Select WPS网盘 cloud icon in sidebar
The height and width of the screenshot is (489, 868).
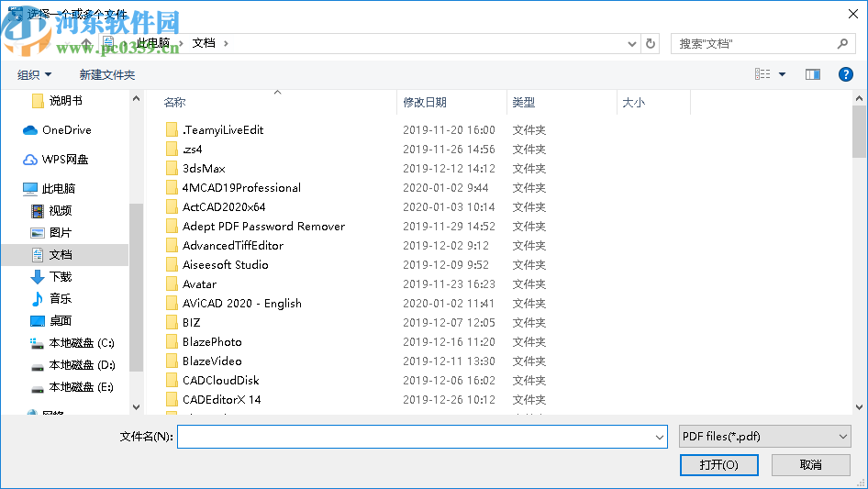[30, 160]
